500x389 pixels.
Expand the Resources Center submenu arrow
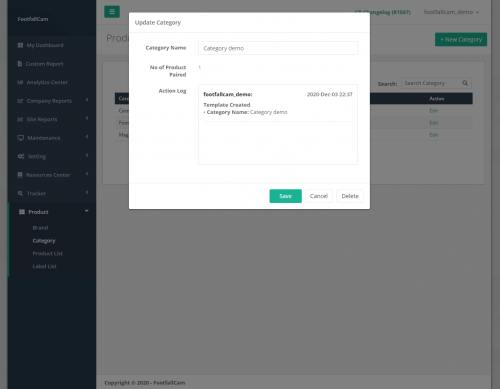coord(87,174)
